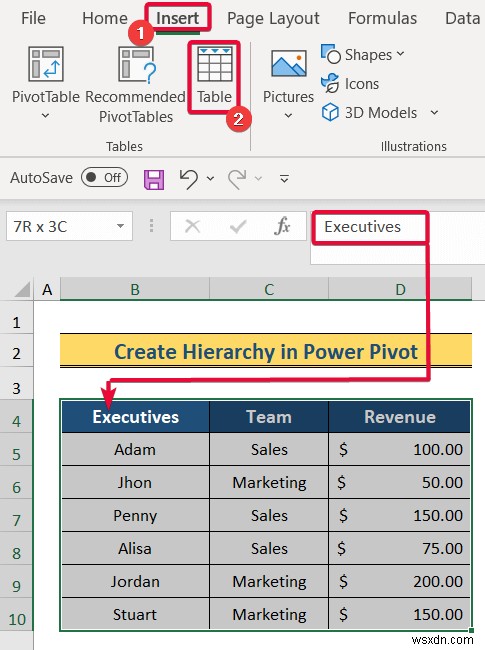Open Customize Quick Access Toolbar menu
Image resolution: width=485 pixels, height=650 pixels.
pos(284,179)
